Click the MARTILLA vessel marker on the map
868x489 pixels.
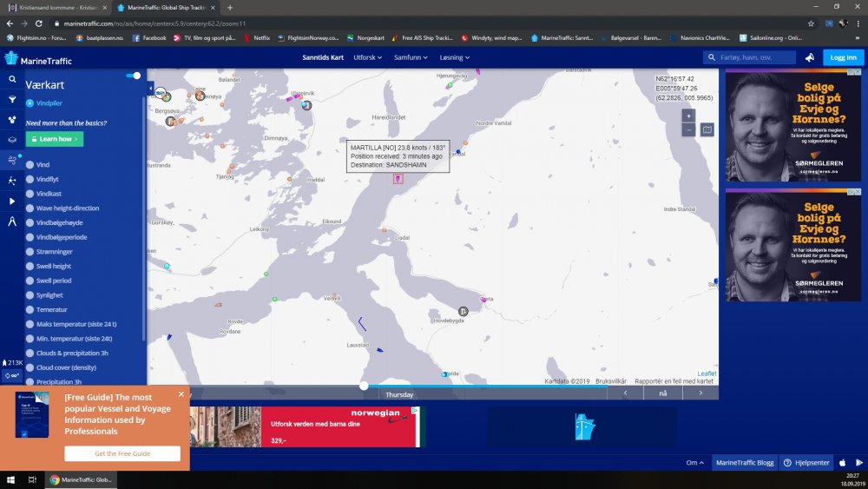point(398,179)
